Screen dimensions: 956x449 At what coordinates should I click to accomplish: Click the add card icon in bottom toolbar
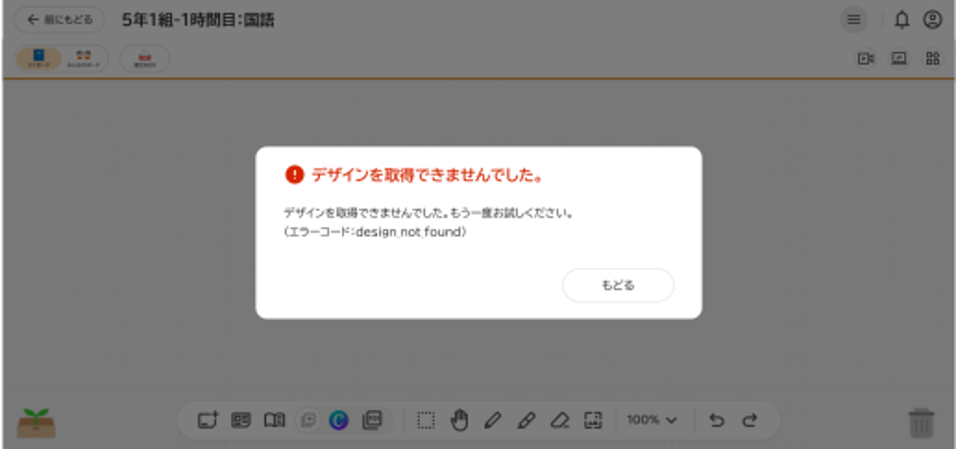tap(209, 420)
